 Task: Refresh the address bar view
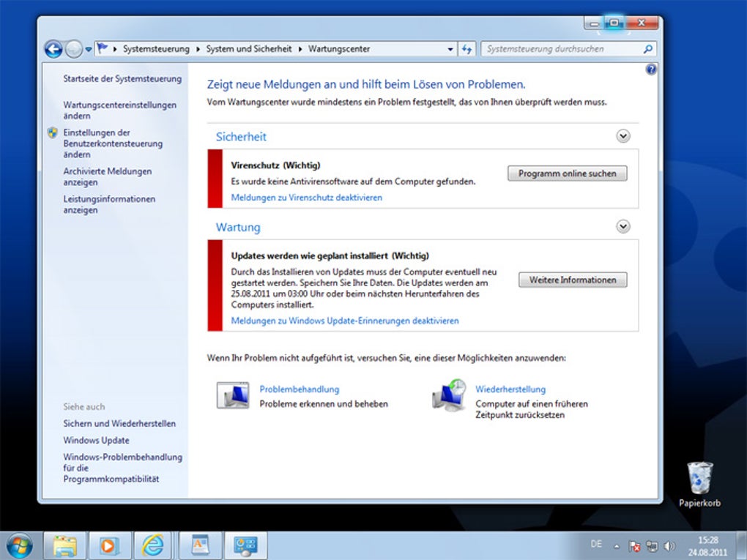point(467,48)
